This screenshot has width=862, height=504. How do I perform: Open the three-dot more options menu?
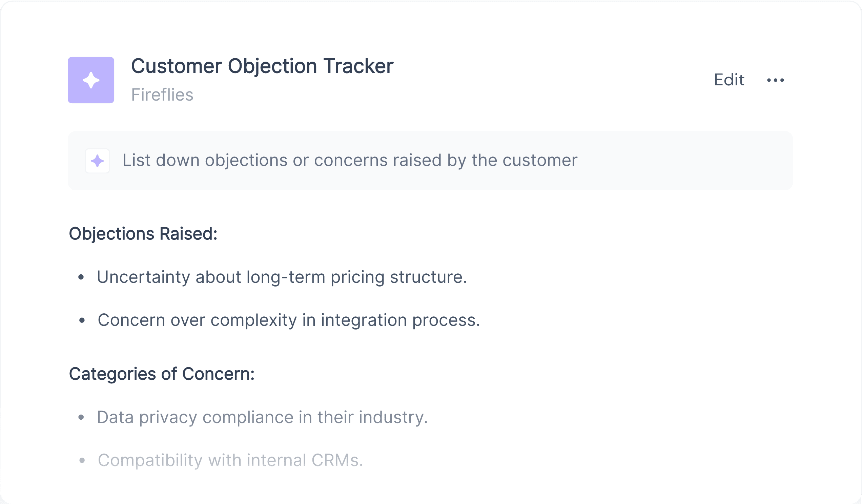coord(776,80)
